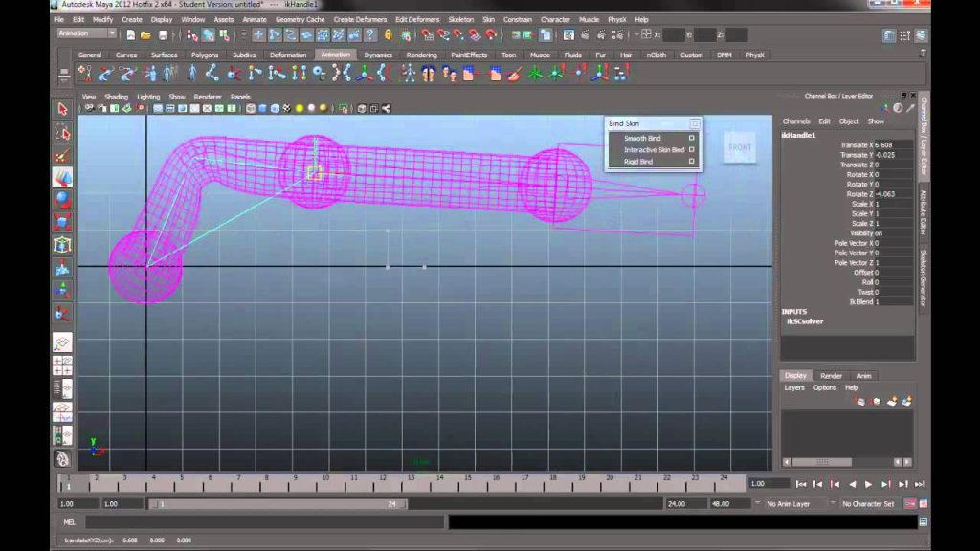980x551 pixels.
Task: Switch to the Render layer tab
Action: coord(831,376)
